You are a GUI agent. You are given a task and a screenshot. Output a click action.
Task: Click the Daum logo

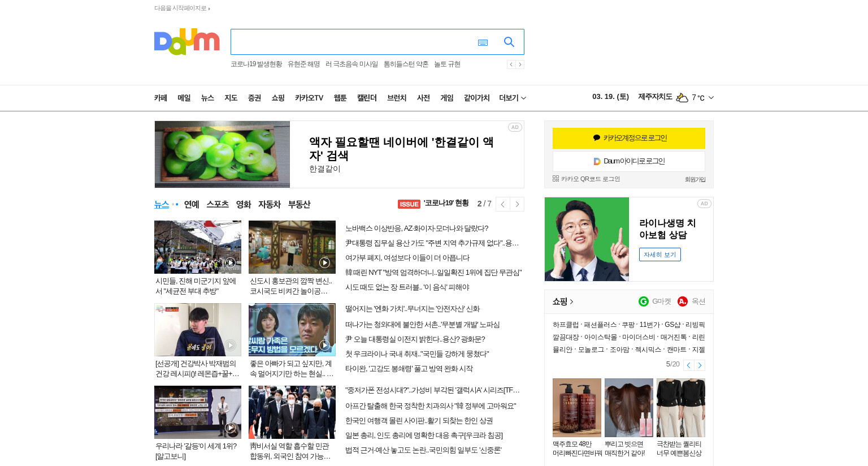point(186,42)
